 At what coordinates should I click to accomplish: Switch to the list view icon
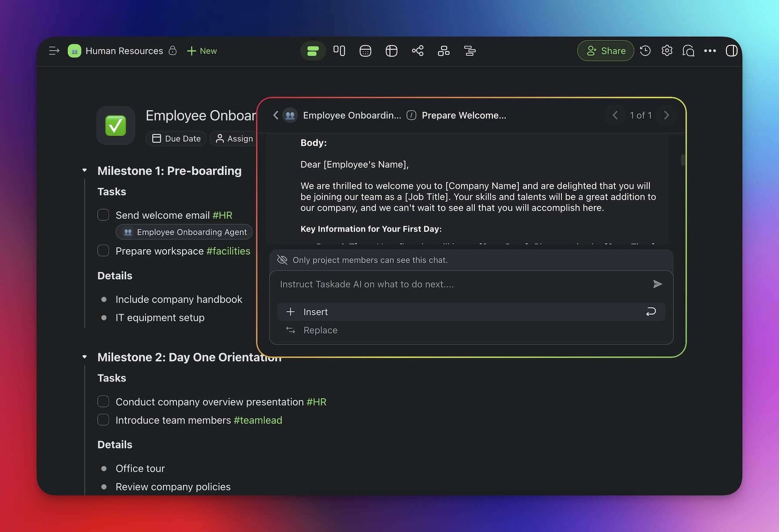(313, 51)
